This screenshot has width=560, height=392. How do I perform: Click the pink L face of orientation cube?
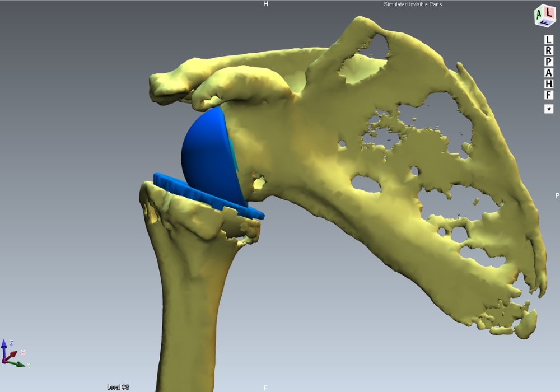click(x=548, y=13)
